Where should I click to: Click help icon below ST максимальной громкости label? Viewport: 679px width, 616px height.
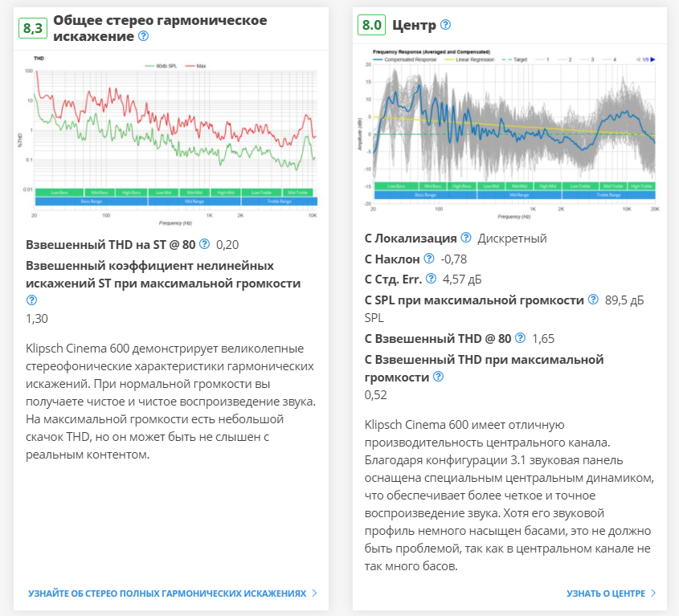(31, 300)
